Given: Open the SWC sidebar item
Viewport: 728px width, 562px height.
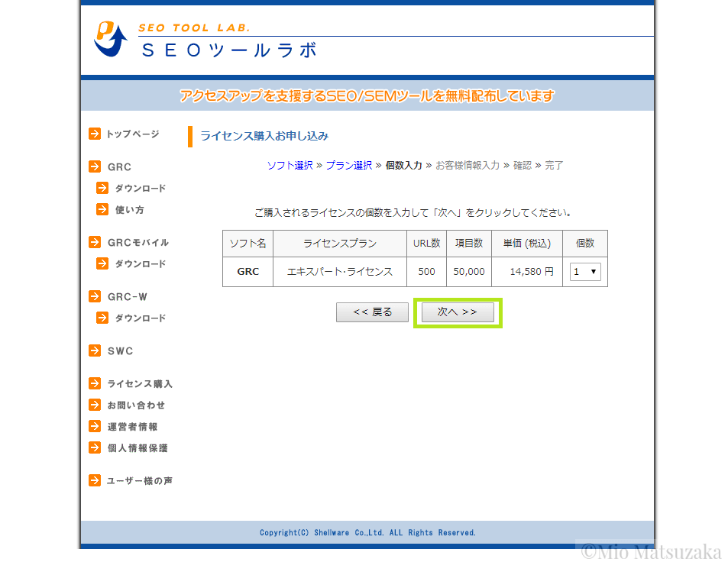Looking at the screenshot, I should coord(120,351).
